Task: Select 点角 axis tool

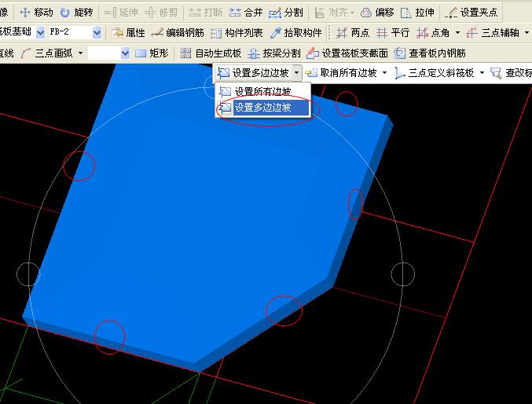Action: click(x=433, y=32)
